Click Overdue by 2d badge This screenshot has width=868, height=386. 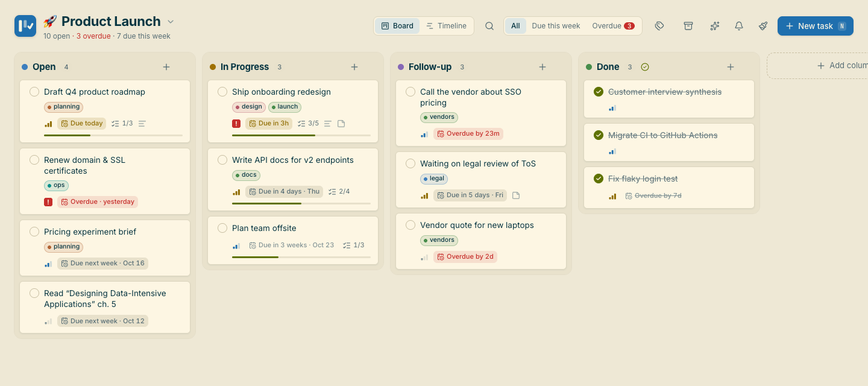click(x=465, y=257)
